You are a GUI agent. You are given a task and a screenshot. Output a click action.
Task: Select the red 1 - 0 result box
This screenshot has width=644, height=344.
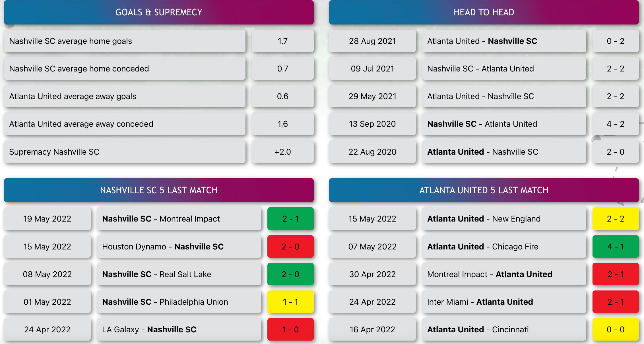[x=290, y=329]
